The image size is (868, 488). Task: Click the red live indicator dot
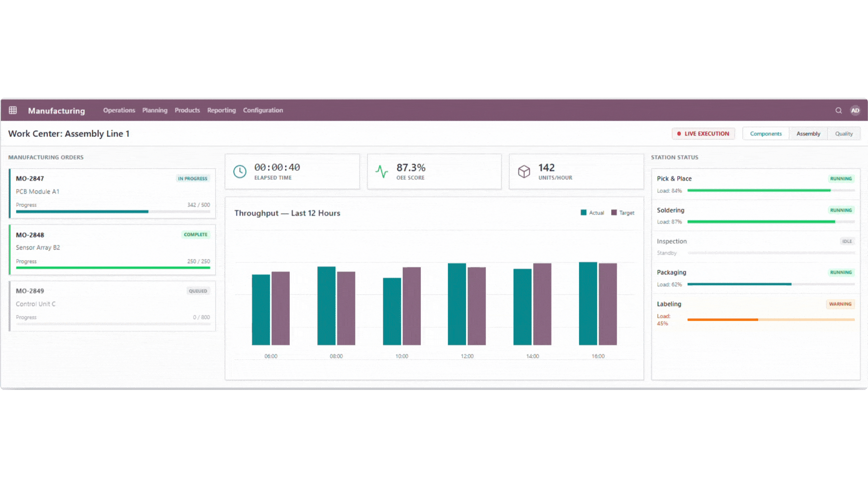[x=679, y=133]
